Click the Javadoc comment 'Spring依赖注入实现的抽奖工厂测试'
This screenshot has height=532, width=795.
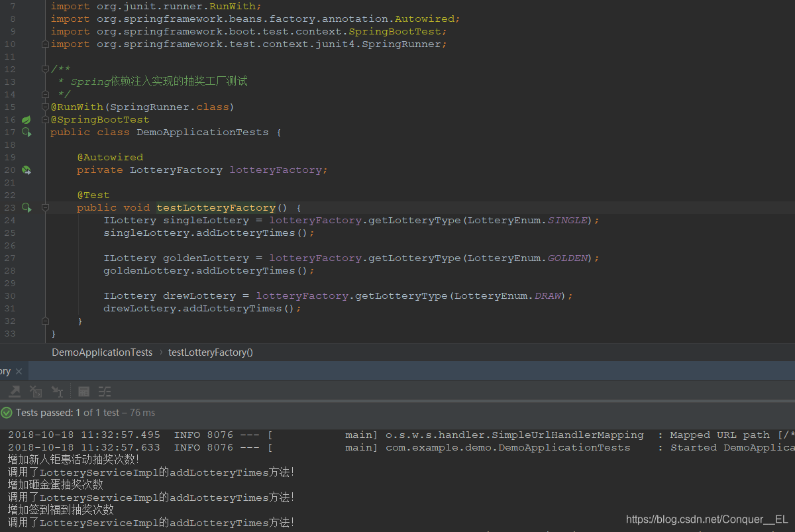[159, 82]
